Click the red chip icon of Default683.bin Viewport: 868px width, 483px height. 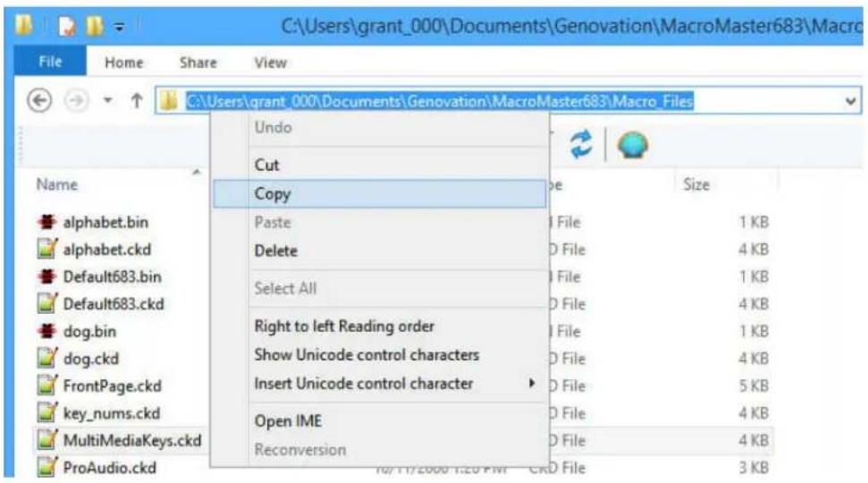click(x=47, y=275)
